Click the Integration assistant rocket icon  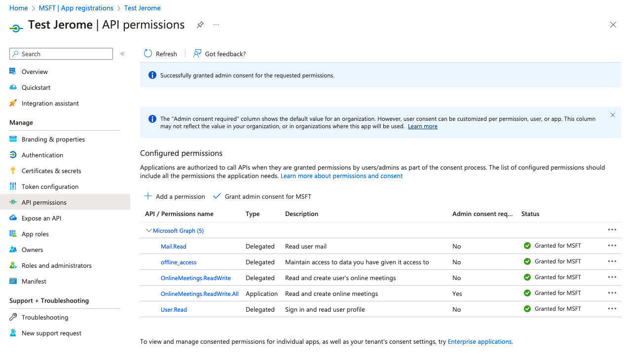13,103
